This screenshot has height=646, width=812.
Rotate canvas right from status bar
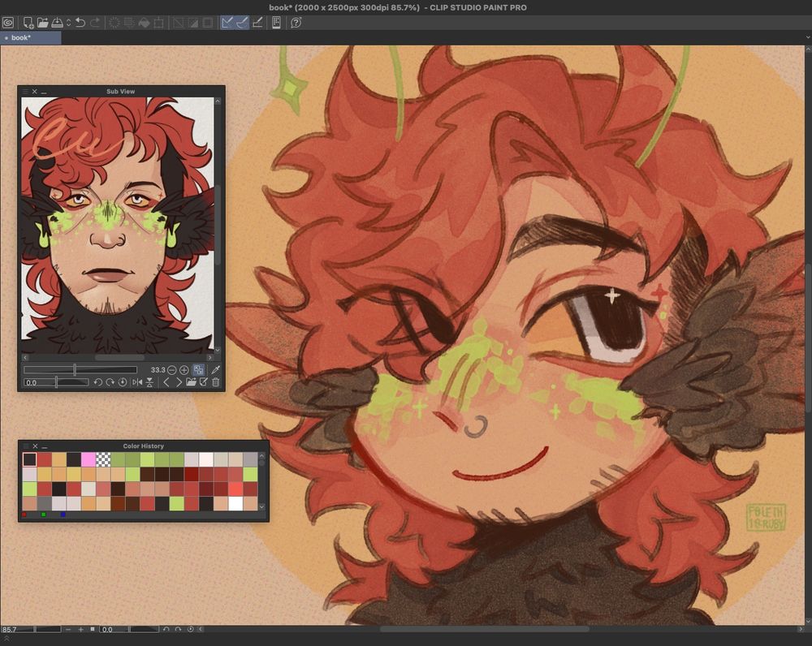[178, 630]
